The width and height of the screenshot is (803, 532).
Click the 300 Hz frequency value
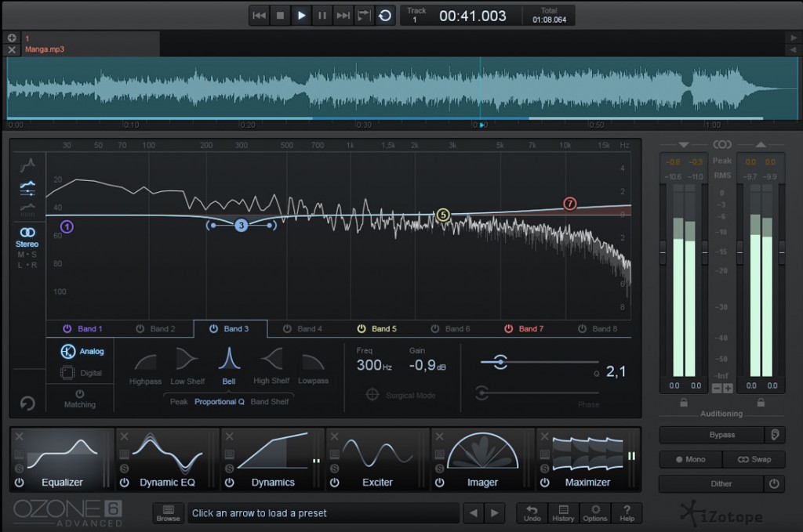(x=374, y=365)
